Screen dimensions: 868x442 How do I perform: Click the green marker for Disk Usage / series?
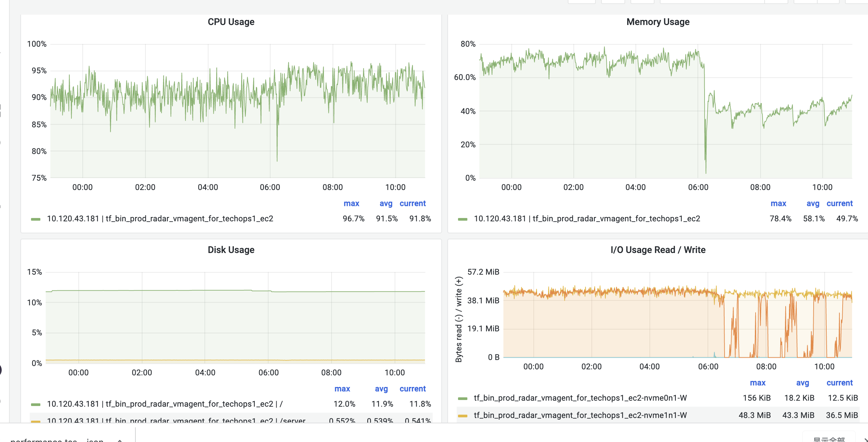36,404
